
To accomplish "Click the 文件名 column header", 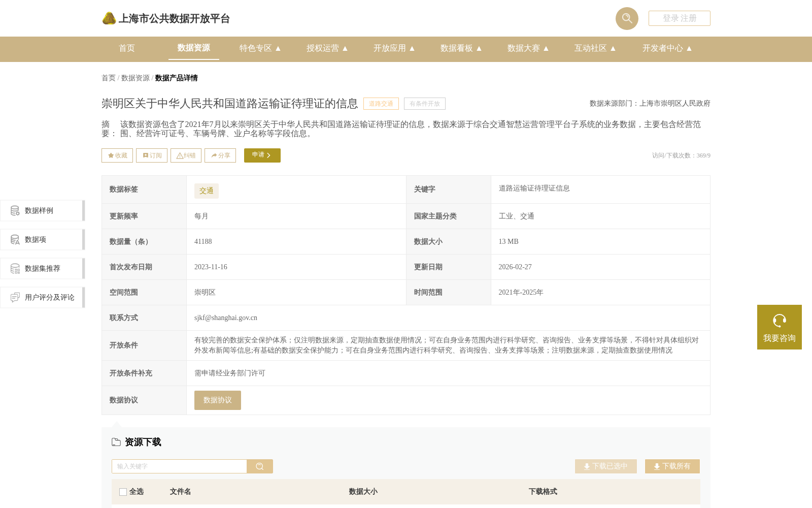I will pos(180,492).
